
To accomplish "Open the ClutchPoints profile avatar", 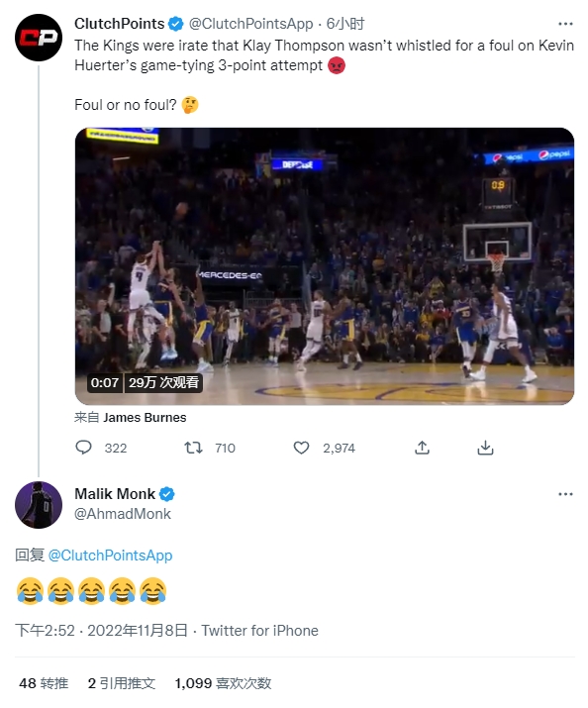I will pyautogui.click(x=39, y=38).
